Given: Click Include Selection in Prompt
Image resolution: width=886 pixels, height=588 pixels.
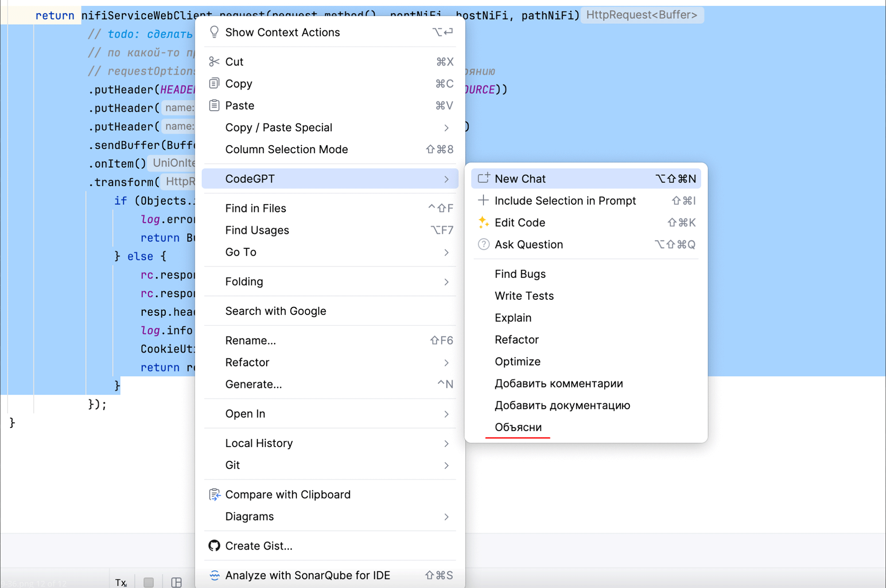Looking at the screenshot, I should [x=565, y=201].
